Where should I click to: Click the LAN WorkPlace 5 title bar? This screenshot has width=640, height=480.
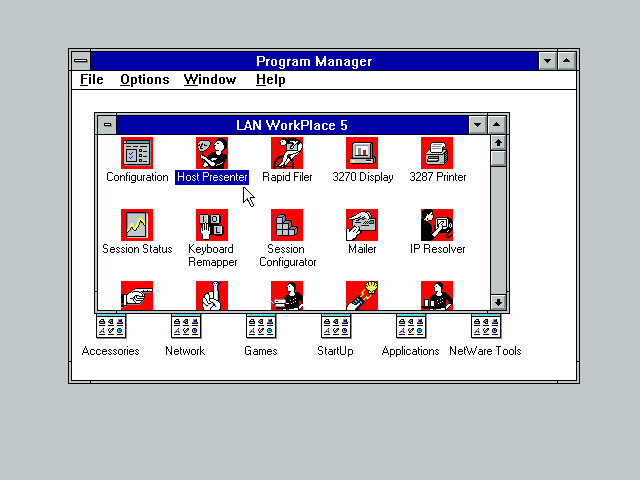[292, 125]
